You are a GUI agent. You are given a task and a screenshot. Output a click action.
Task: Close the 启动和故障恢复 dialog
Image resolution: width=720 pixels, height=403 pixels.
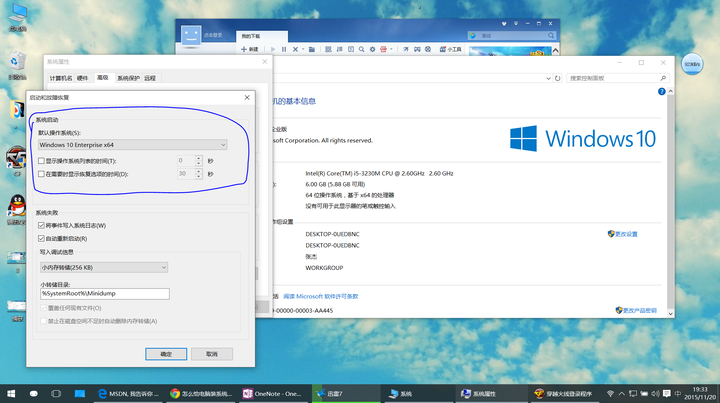247,97
